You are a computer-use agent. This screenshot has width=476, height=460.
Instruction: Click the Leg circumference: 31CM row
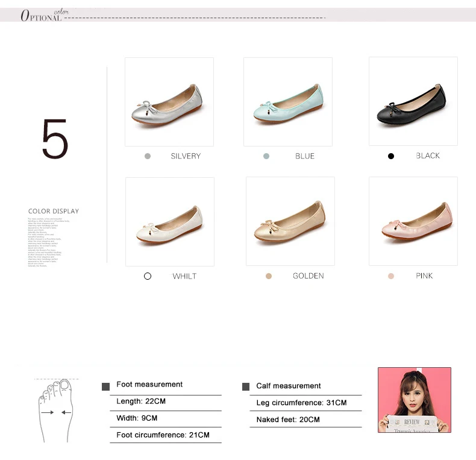[305, 403]
